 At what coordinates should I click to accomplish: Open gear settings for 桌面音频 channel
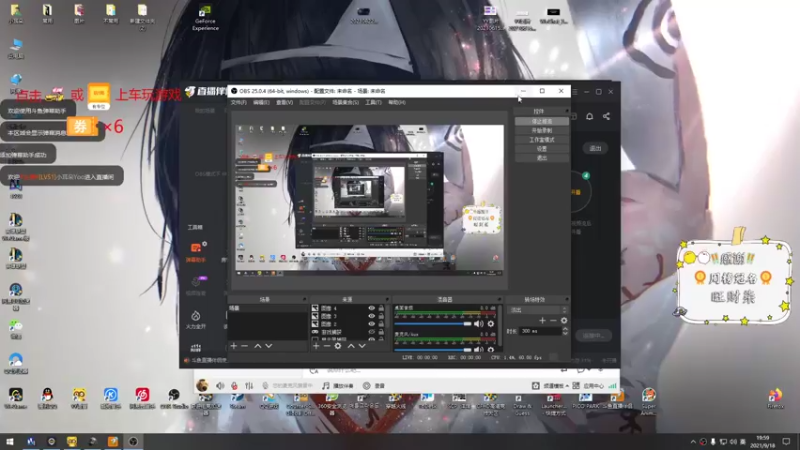coord(490,323)
